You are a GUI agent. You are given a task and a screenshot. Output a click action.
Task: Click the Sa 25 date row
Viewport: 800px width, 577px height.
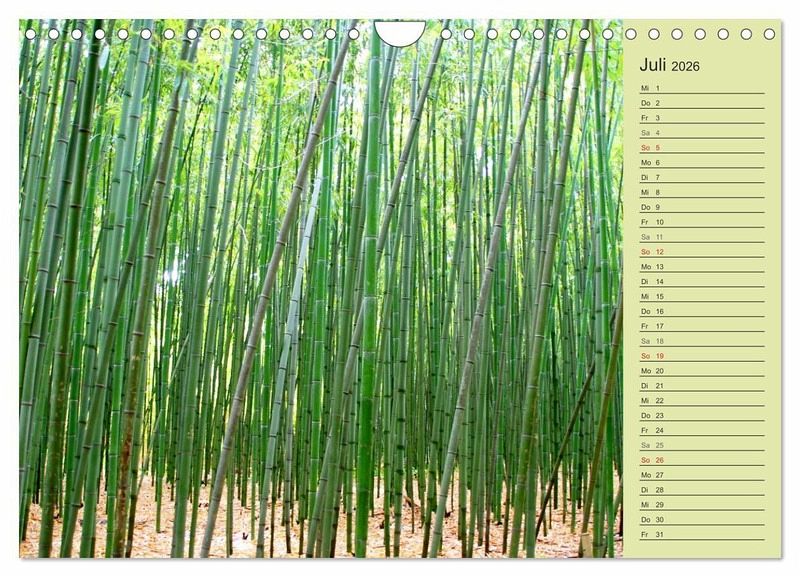click(701, 445)
